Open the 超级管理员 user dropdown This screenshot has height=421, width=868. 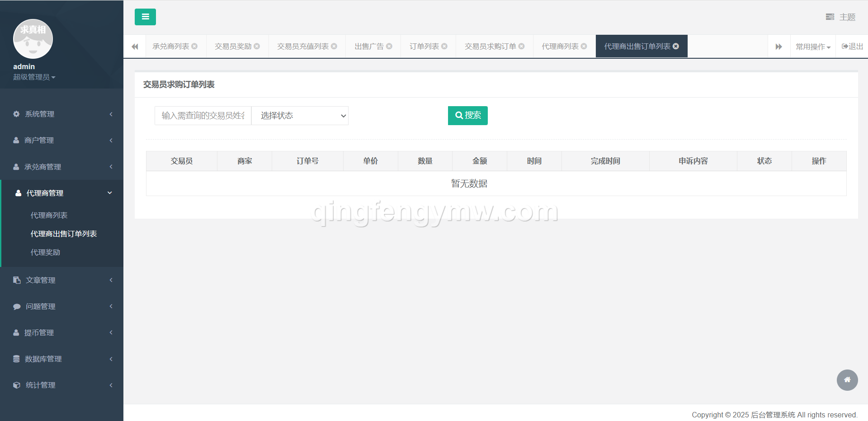tap(34, 77)
